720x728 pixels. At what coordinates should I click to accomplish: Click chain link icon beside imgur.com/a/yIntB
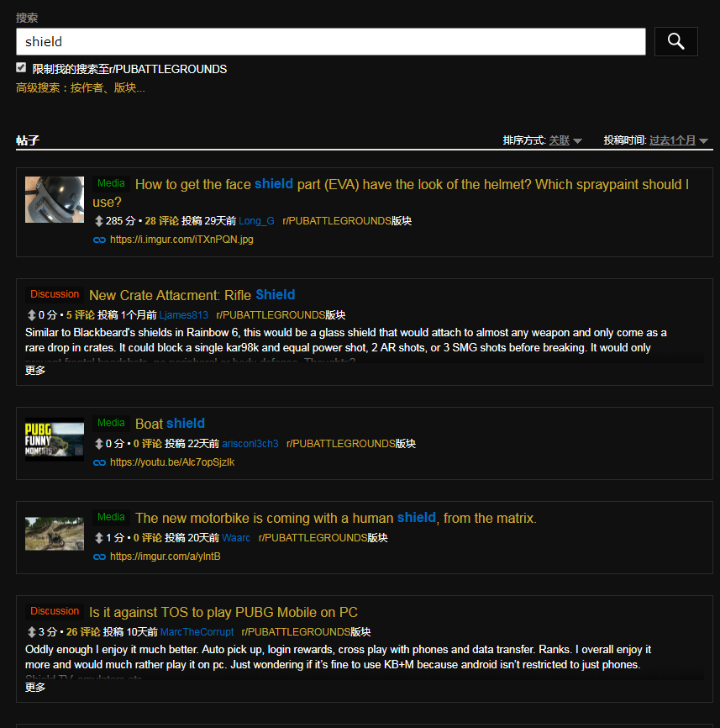point(99,557)
